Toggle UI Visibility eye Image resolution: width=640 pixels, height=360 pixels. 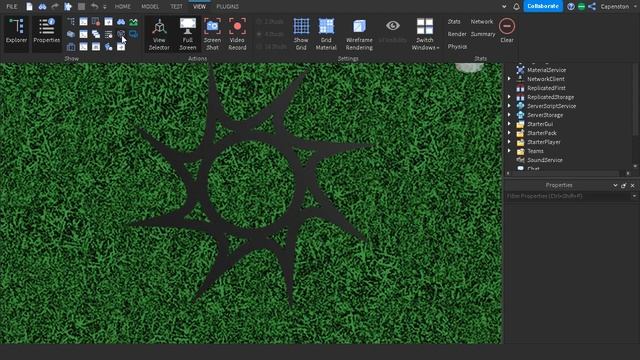(393, 31)
